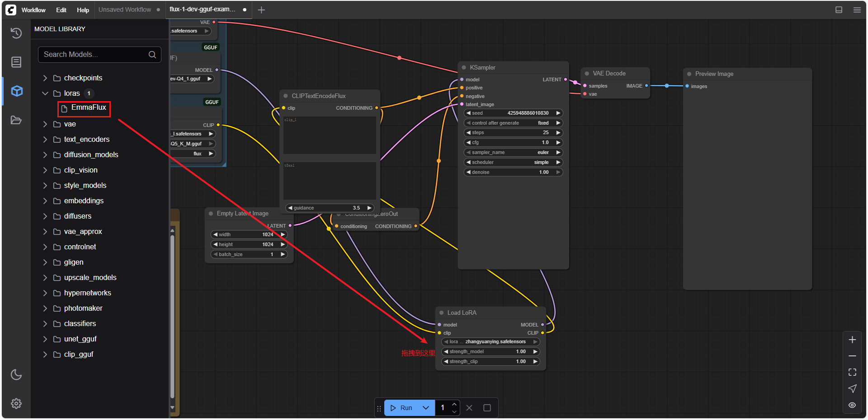Collapse the loras folder
The height and width of the screenshot is (420, 868).
click(45, 93)
